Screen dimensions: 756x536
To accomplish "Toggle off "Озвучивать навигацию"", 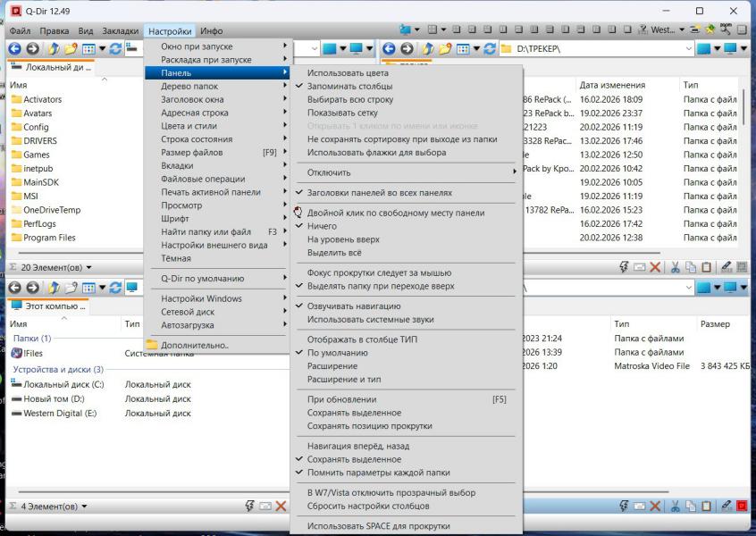I will (x=353, y=306).
